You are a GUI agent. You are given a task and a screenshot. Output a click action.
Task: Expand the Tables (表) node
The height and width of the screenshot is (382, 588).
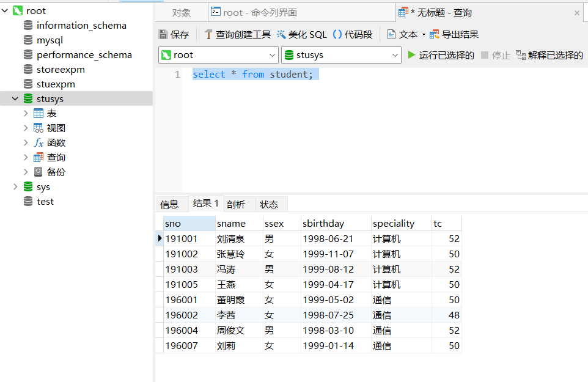[x=26, y=114]
